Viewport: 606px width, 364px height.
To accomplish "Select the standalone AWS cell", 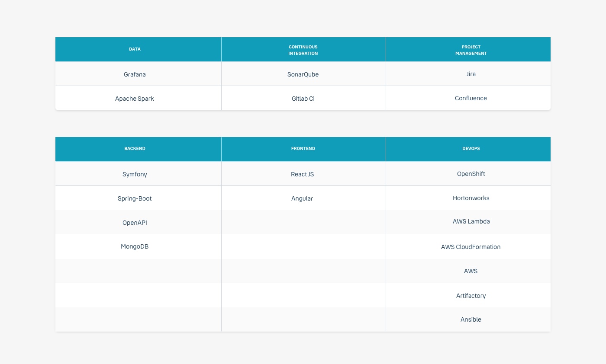I will pos(468,271).
